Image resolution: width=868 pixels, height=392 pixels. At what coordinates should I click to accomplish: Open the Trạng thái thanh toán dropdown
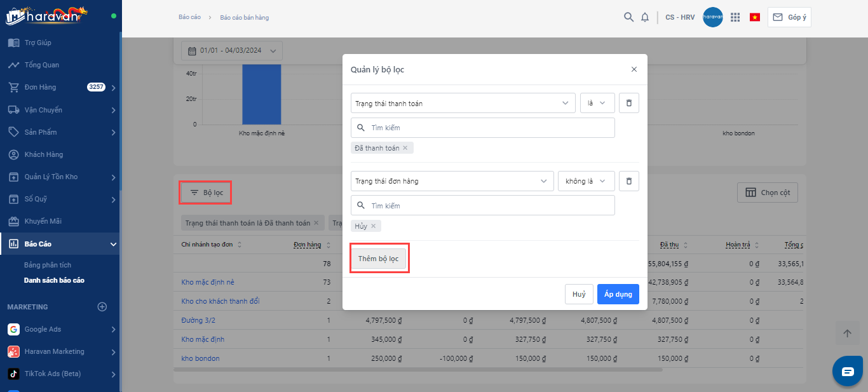click(463, 103)
